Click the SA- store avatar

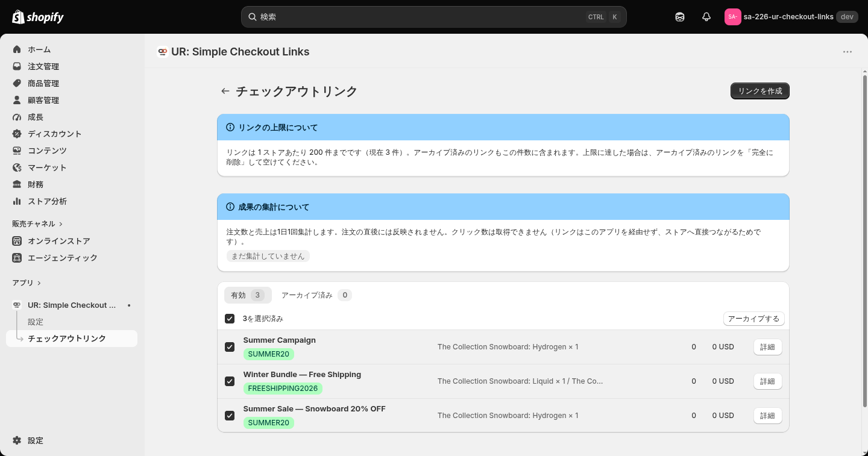732,17
